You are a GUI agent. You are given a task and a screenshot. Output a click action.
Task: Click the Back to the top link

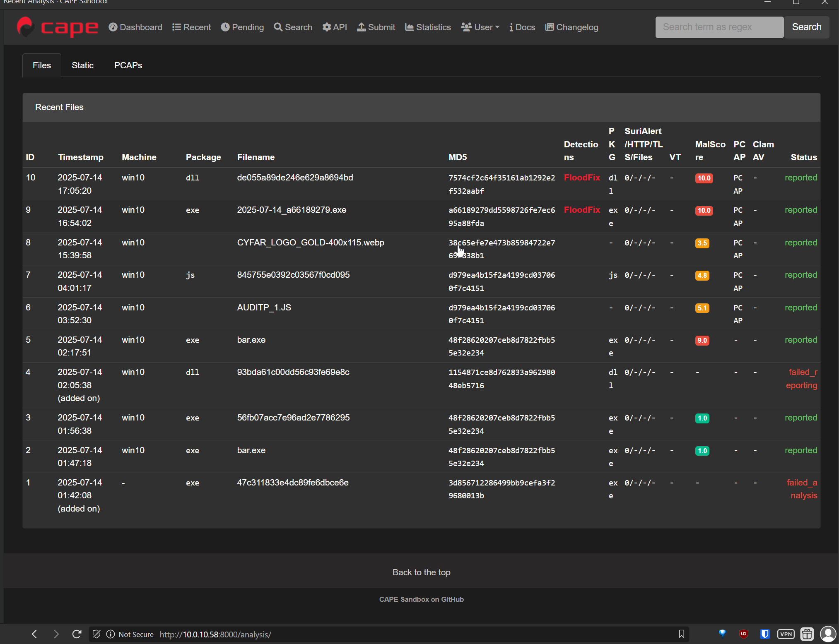(x=421, y=572)
